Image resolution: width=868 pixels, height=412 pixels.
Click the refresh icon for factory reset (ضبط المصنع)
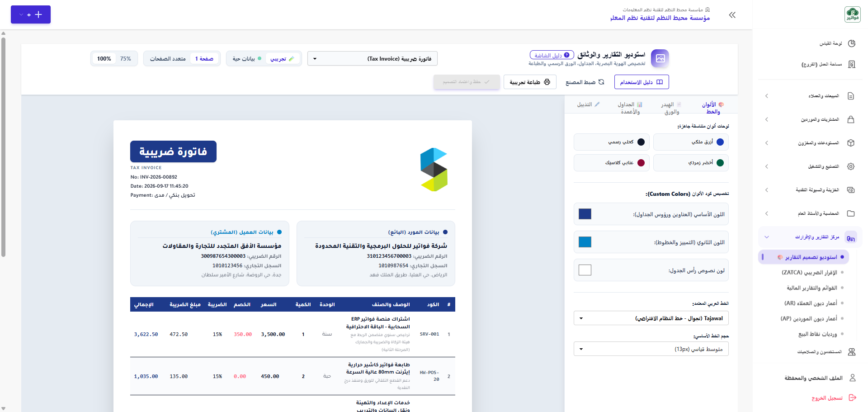[601, 82]
